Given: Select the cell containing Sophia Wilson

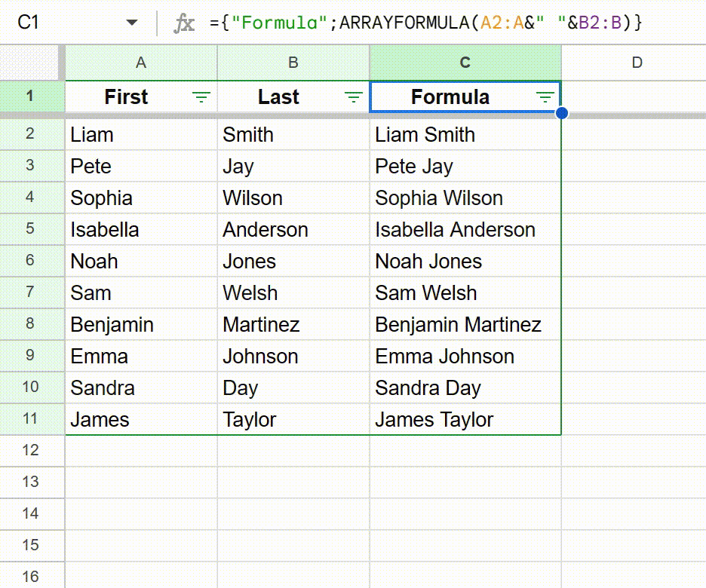Looking at the screenshot, I should tap(465, 198).
